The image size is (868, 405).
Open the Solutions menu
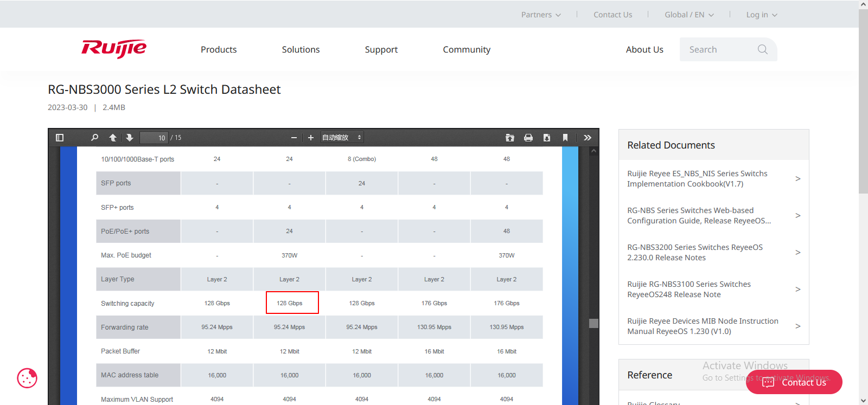point(301,49)
